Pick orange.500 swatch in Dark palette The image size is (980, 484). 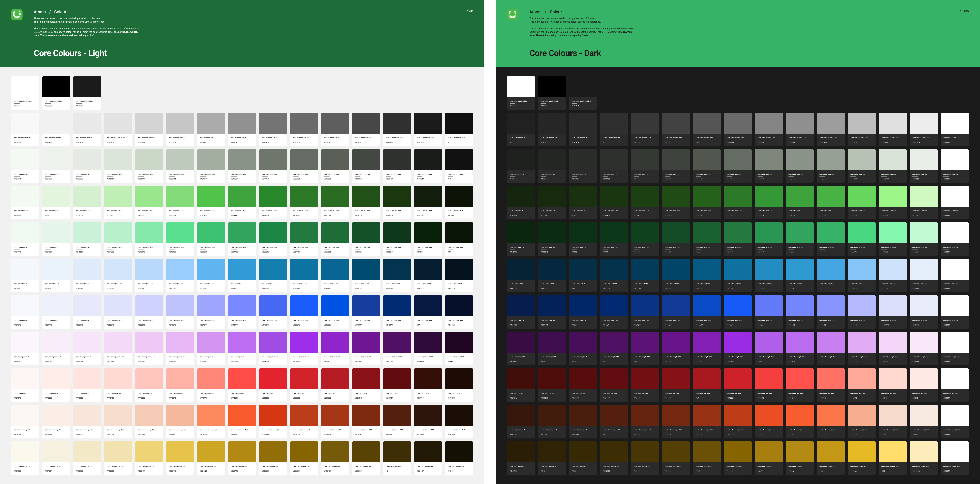[769, 415]
